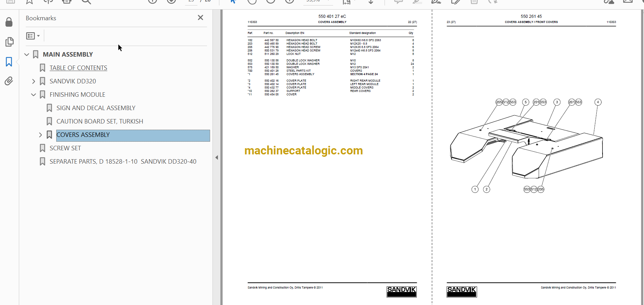The image size is (644, 305).
Task: Open the TABLE OF CONTENTS bookmark
Action: [x=78, y=68]
